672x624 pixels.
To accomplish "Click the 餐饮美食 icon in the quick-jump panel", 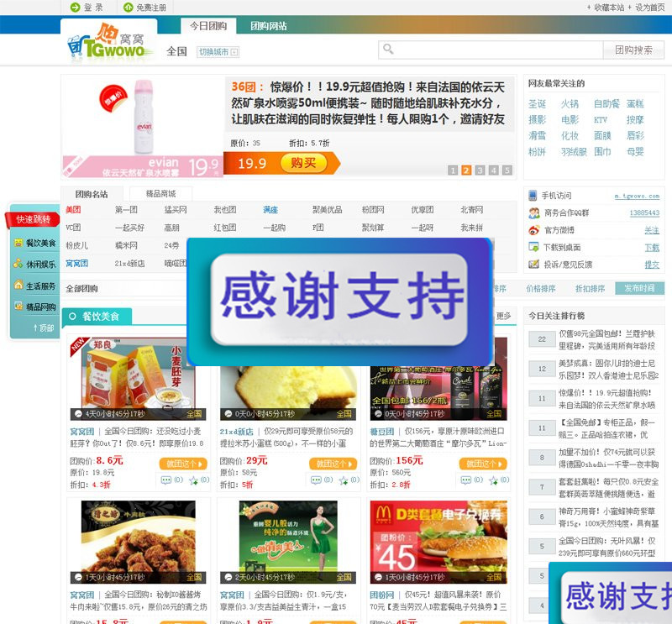I will 18,243.
